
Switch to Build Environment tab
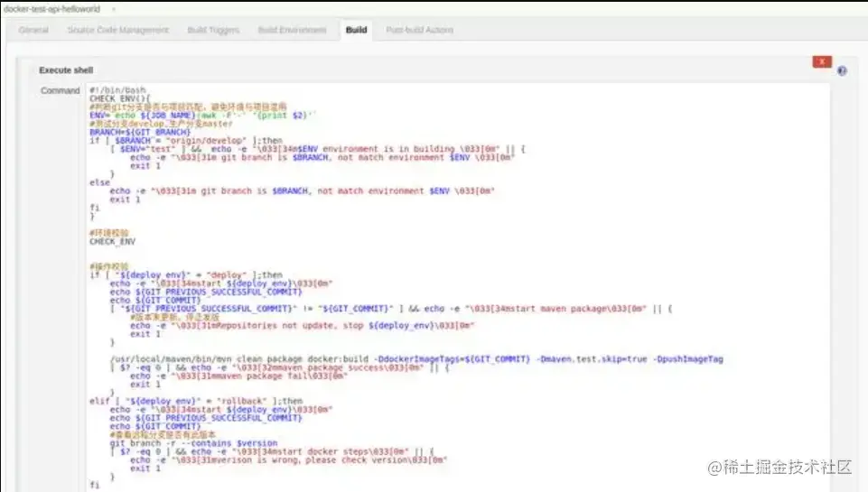coord(293,30)
